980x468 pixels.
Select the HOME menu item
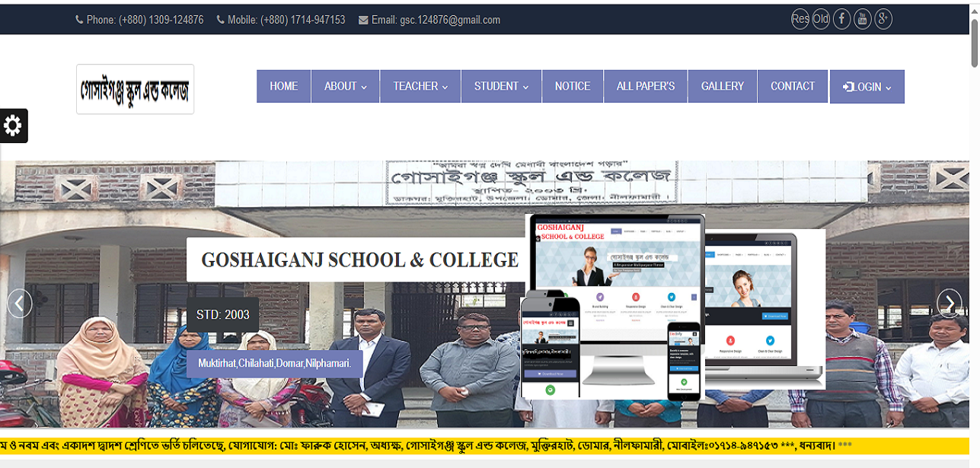(283, 87)
